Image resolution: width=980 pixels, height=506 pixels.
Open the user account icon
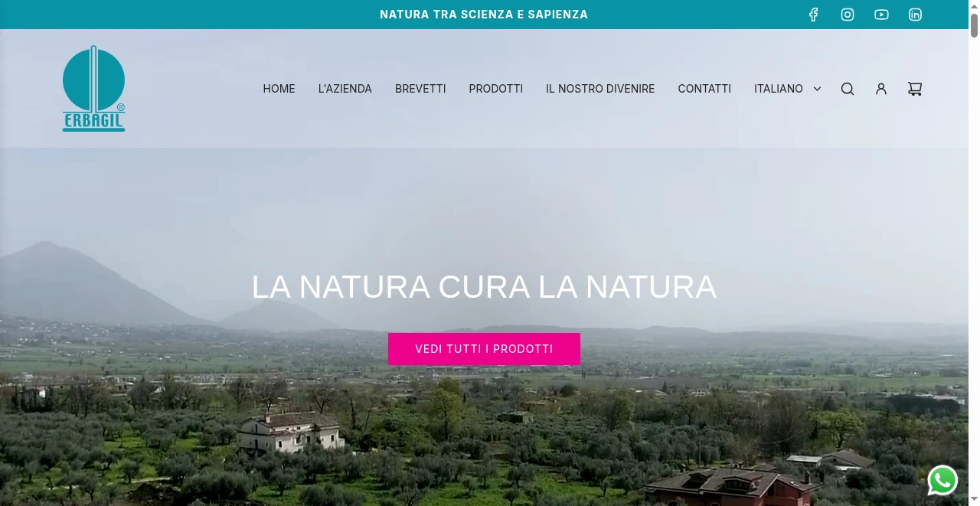[881, 89]
